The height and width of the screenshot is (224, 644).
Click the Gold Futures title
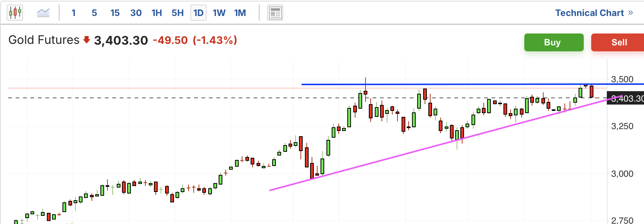[x=44, y=40]
